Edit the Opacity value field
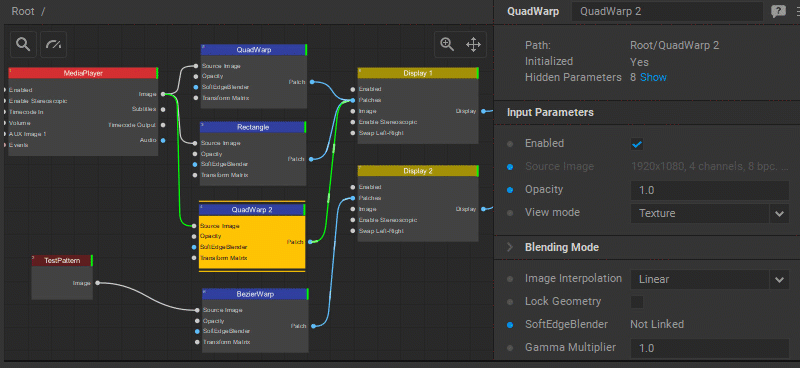 (710, 190)
